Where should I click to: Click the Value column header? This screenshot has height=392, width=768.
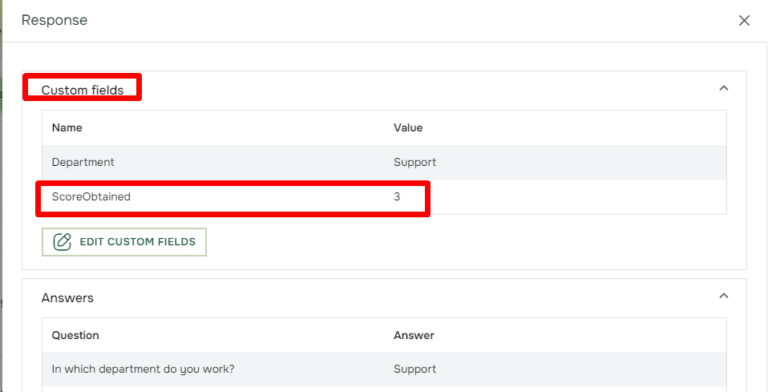point(408,128)
